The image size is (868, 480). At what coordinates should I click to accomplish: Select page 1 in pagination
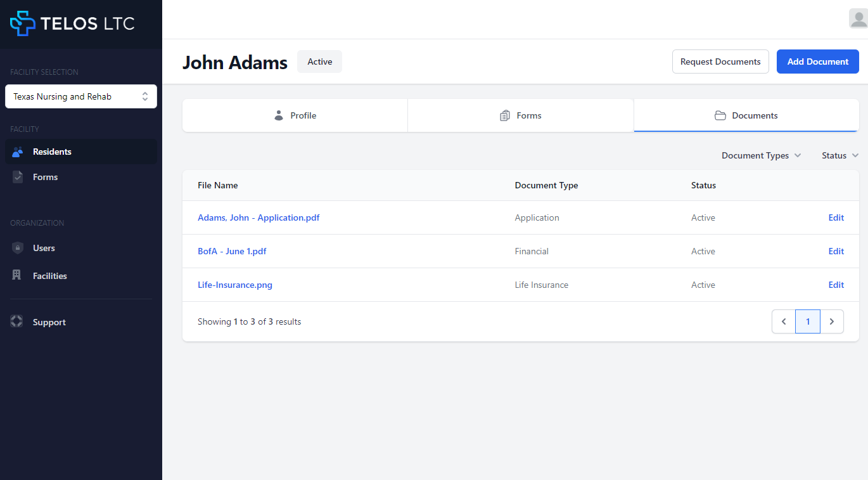point(808,321)
